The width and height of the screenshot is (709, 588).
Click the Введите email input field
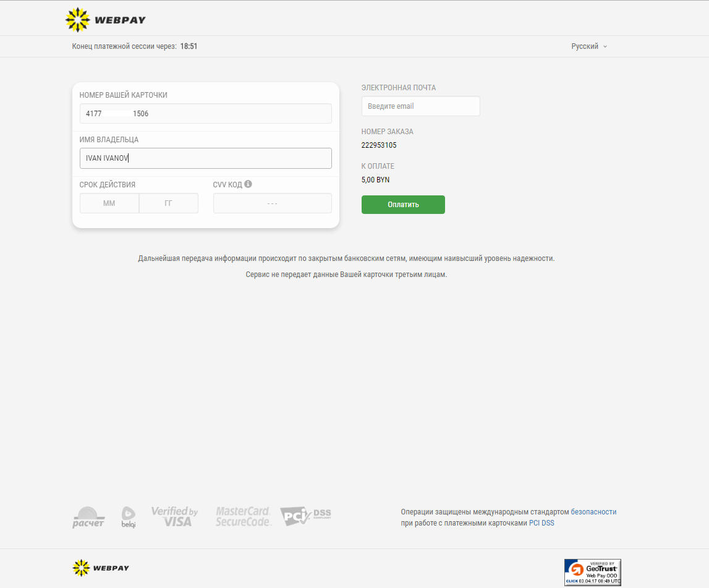click(x=420, y=106)
